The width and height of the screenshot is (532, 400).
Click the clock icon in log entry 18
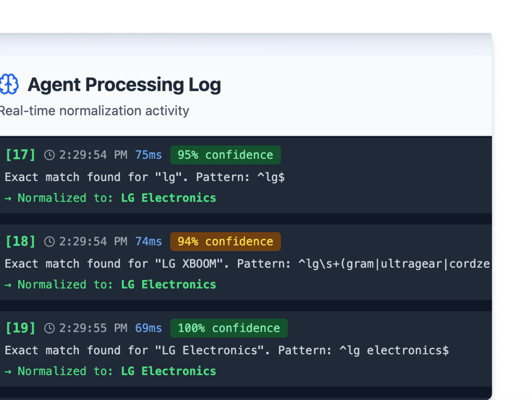[50, 241]
